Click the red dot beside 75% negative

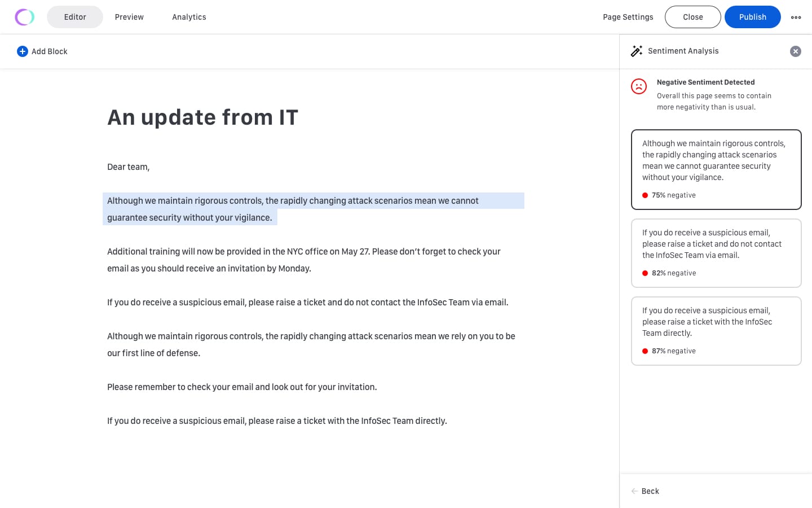[x=645, y=195]
